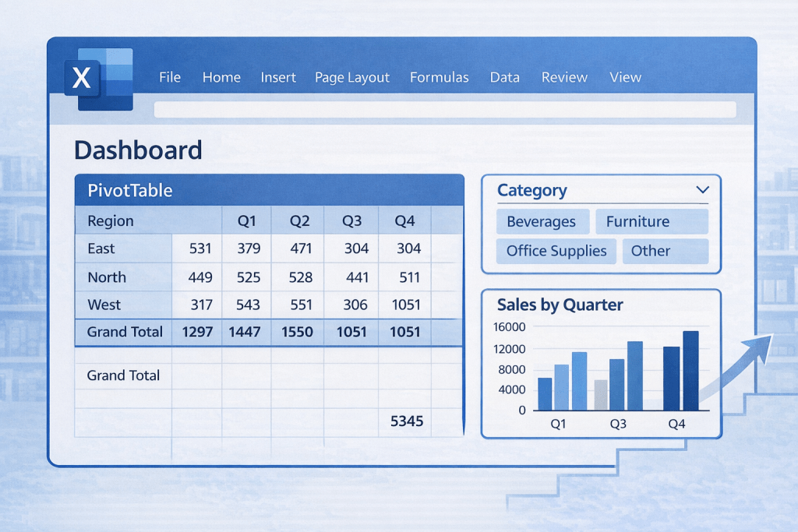
Task: Toggle the Office Supplies filter
Action: 556,251
